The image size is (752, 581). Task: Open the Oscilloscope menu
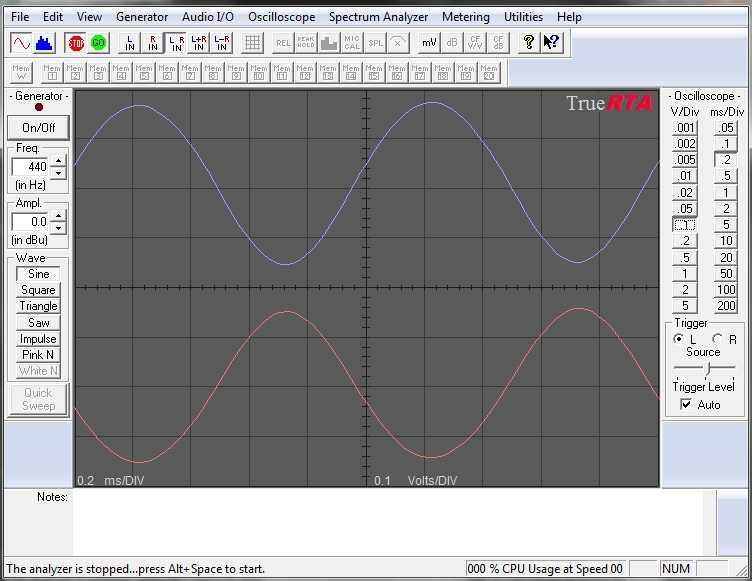pos(282,17)
